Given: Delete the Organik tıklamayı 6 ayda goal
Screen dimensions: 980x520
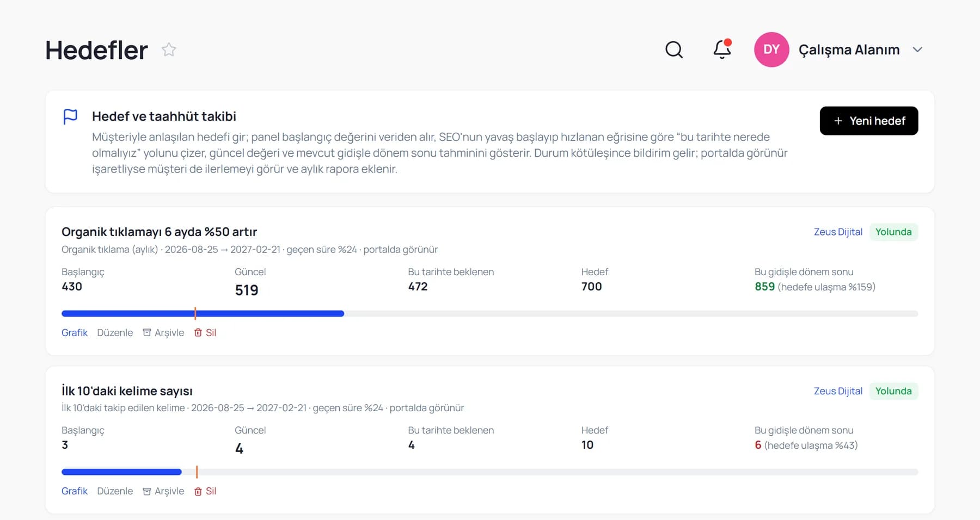Looking at the screenshot, I should (x=205, y=332).
